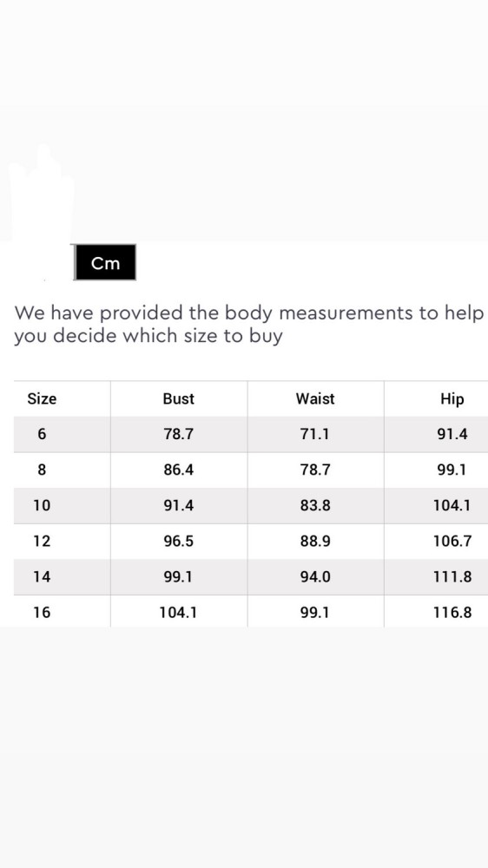This screenshot has height=868, width=488.
Task: Click the 94.0 waist value
Action: coord(315,577)
